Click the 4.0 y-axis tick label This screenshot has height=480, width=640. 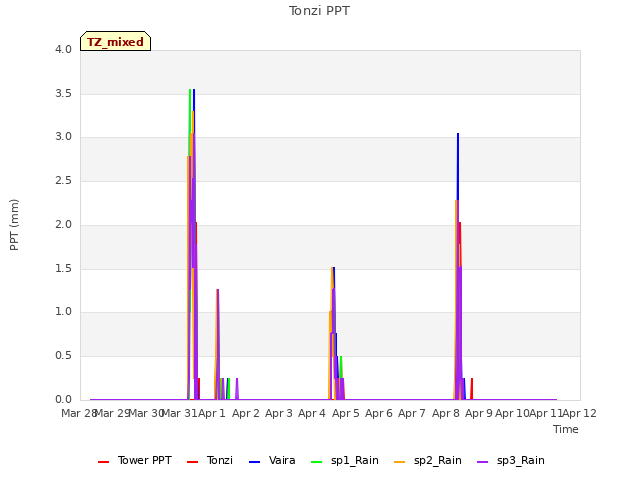click(63, 49)
